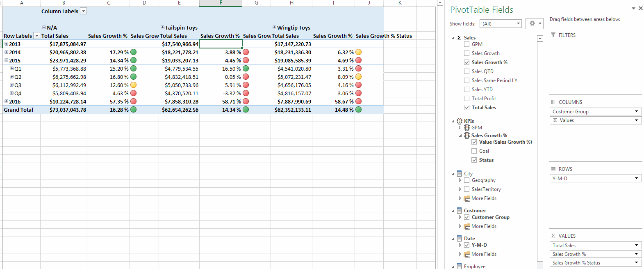Click the Date More Fields folder icon
644x269 pixels.
point(467,254)
